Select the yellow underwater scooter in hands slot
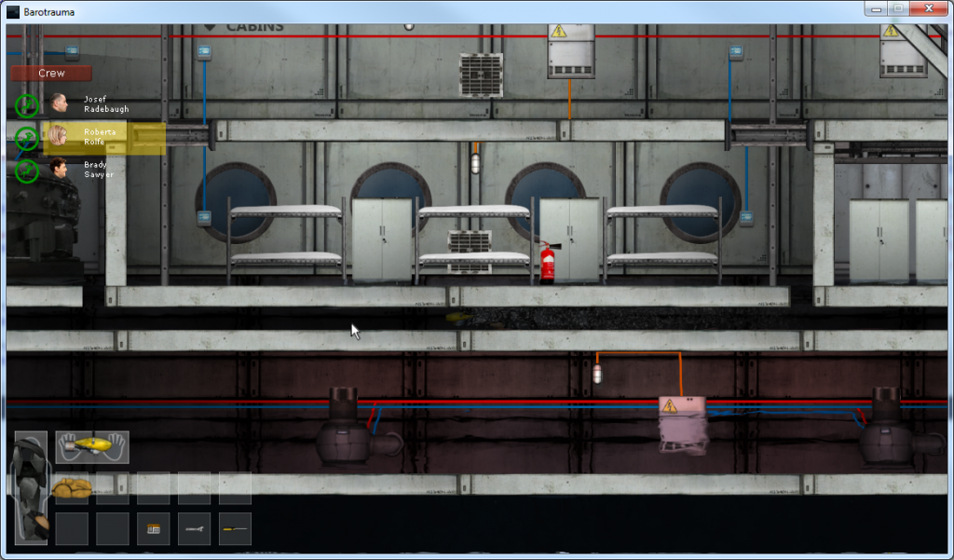 pyautogui.click(x=92, y=447)
